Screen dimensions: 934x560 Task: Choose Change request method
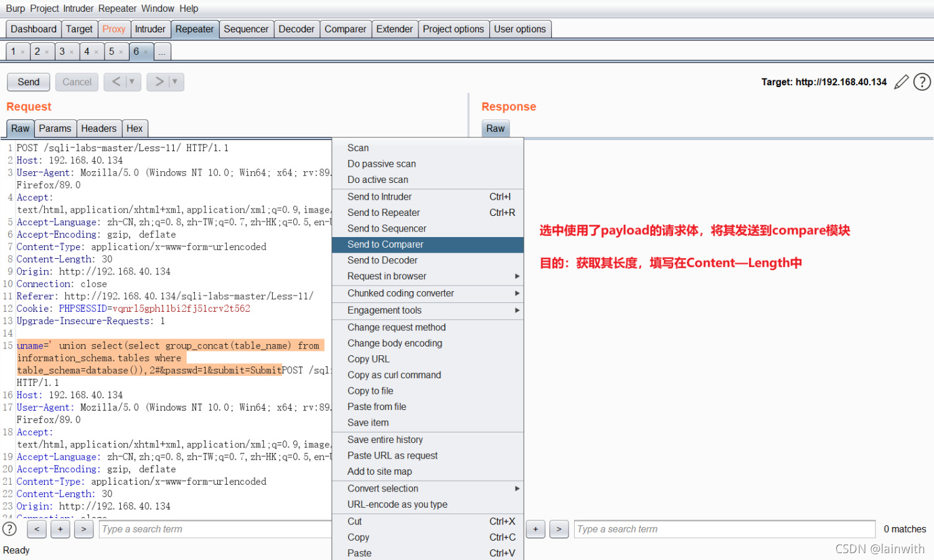pos(428,327)
